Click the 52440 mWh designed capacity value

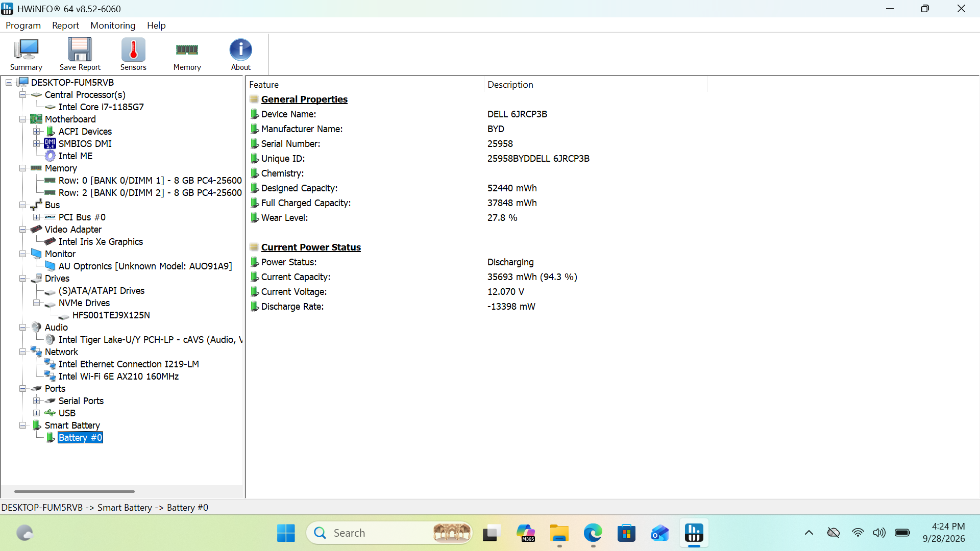click(x=512, y=188)
